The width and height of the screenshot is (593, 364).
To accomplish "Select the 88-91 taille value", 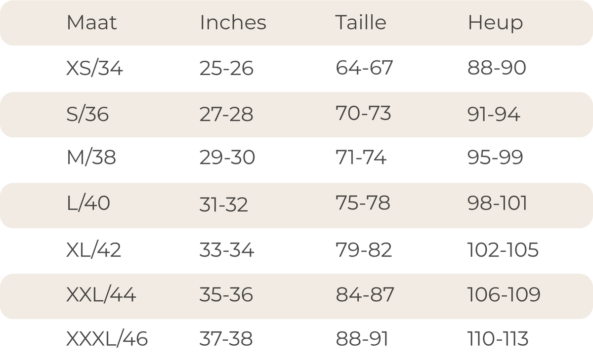I will coord(362,339).
